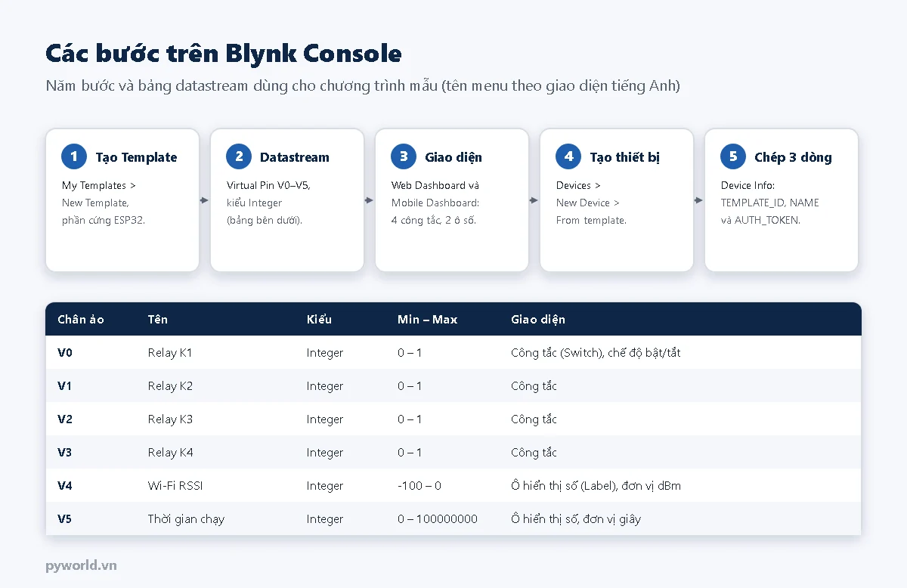The width and height of the screenshot is (907, 588).
Task: Click the "-100 – 0" range cell
Action: tap(419, 485)
